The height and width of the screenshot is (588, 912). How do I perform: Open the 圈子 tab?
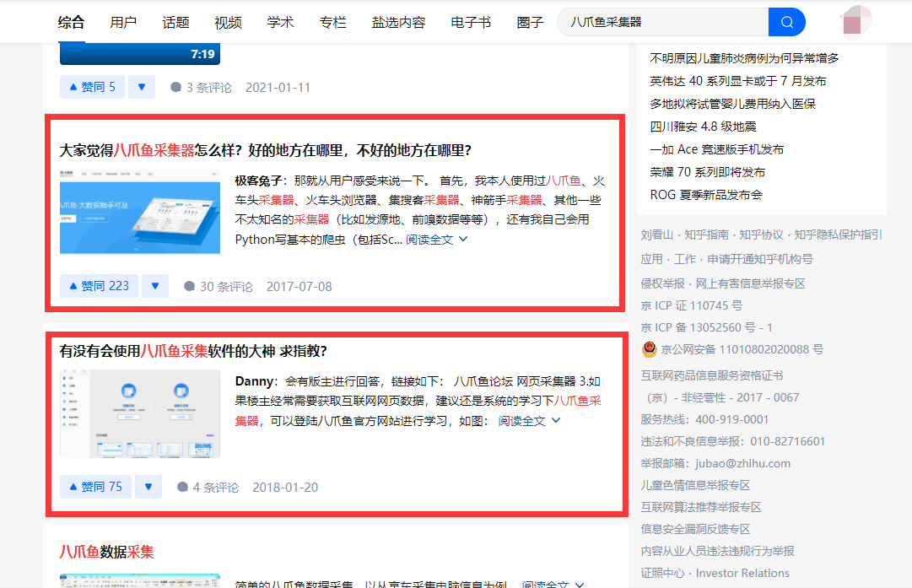(x=530, y=22)
